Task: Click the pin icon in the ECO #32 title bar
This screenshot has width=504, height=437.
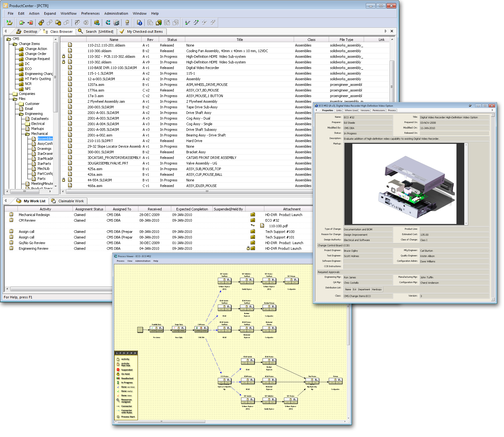Action: [x=470, y=106]
